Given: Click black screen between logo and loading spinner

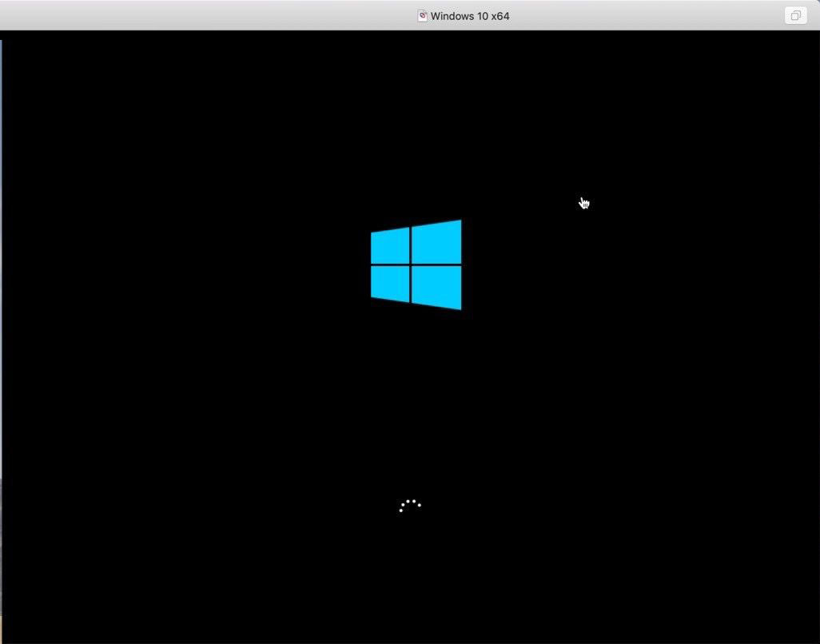Looking at the screenshot, I should click(x=411, y=405).
